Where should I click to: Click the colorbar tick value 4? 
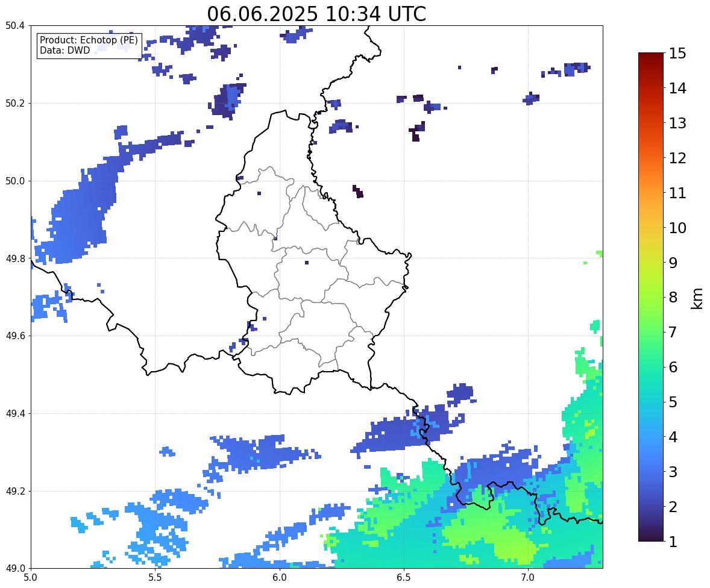(x=673, y=437)
